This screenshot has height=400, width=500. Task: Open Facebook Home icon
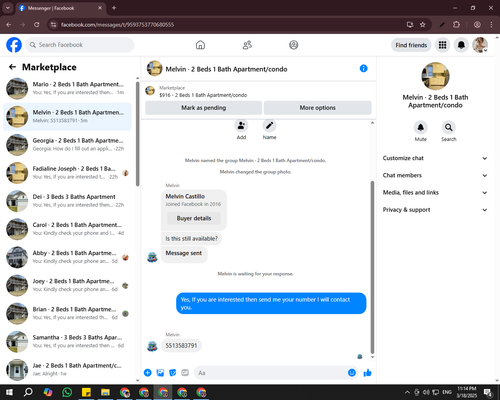[x=200, y=45]
